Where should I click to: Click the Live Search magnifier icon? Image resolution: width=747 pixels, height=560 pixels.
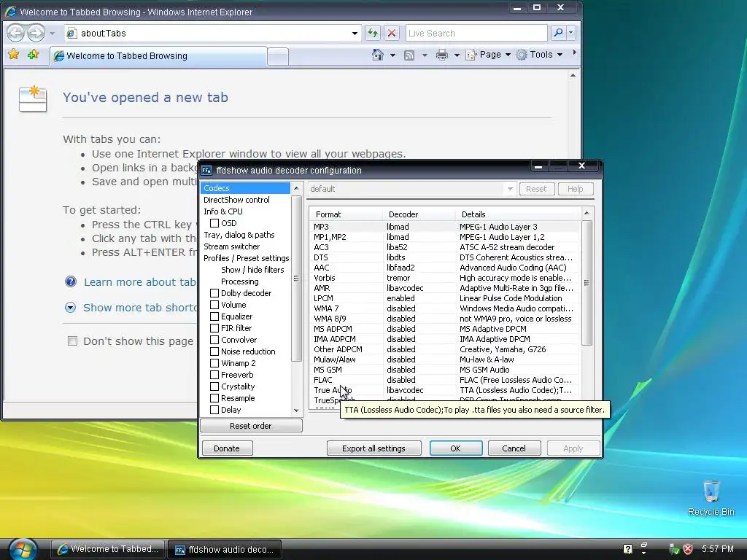[x=558, y=33]
